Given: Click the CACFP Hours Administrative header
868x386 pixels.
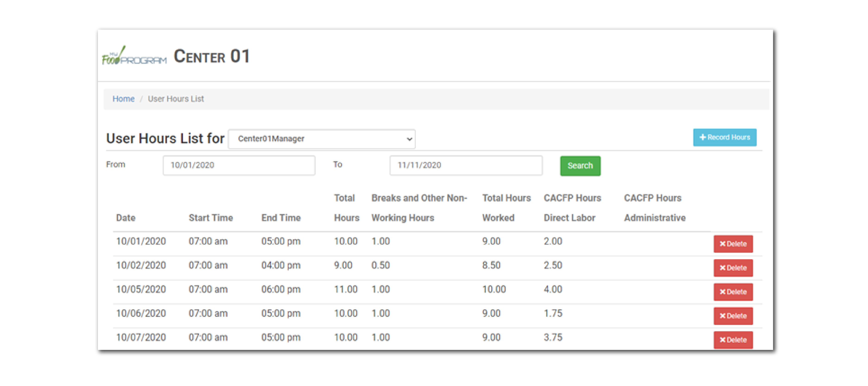Looking at the screenshot, I should [x=654, y=208].
